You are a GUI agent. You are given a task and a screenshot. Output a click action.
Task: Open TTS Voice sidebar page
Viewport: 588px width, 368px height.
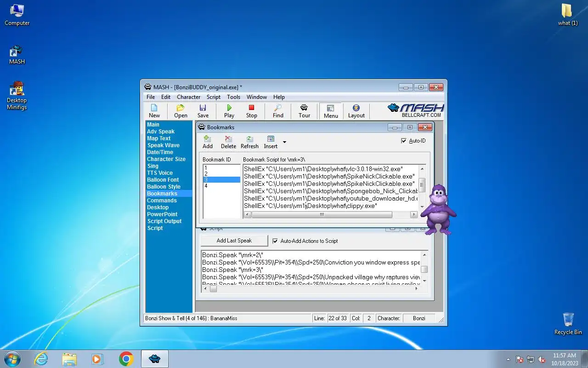159,173
